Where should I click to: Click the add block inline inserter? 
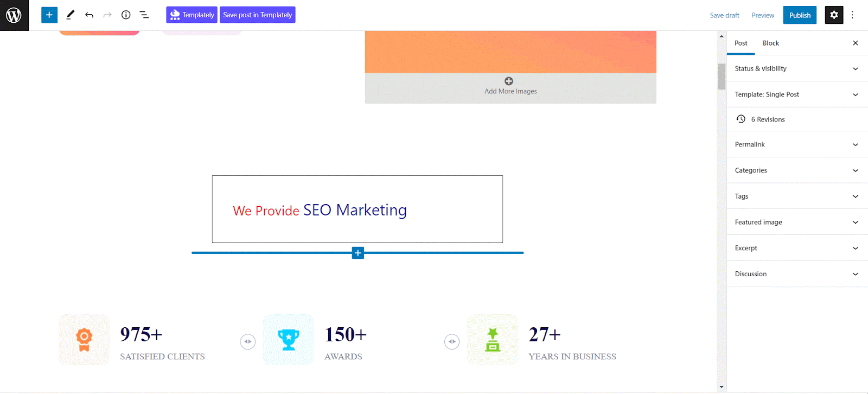(x=358, y=253)
